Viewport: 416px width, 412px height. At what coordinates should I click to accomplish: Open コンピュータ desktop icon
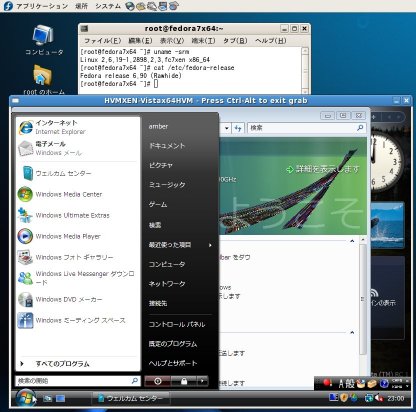pyautogui.click(x=44, y=40)
